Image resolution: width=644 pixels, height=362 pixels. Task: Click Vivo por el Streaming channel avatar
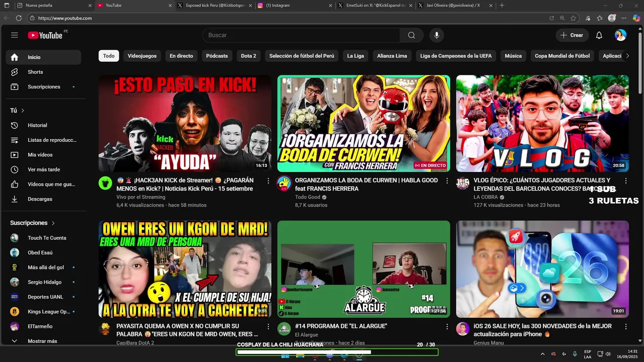[x=105, y=183]
